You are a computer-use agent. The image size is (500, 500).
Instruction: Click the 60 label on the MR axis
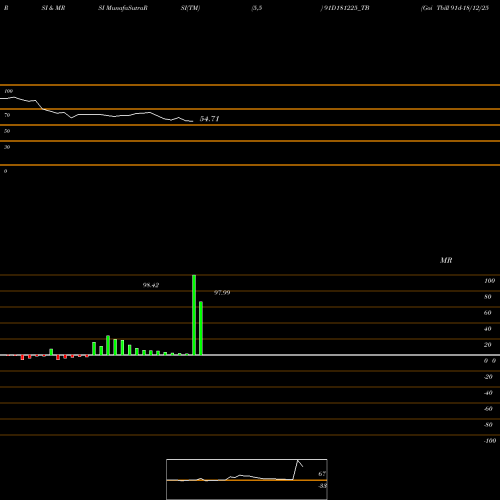pyautogui.click(x=488, y=313)
